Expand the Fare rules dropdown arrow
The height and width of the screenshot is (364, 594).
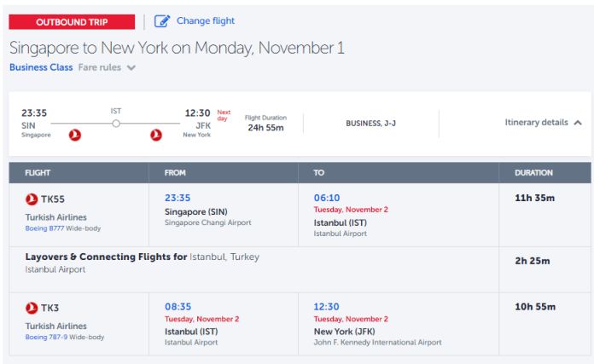click(131, 67)
